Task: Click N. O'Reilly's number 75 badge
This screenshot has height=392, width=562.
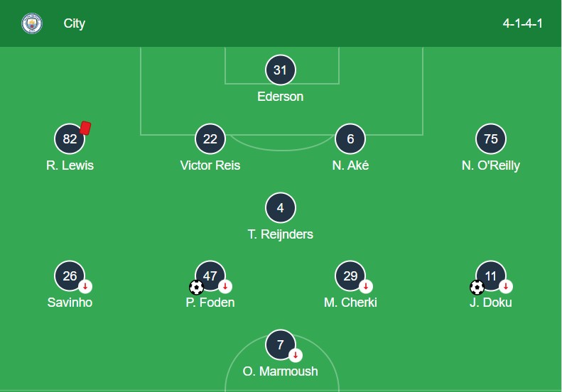Action: pyautogui.click(x=491, y=138)
